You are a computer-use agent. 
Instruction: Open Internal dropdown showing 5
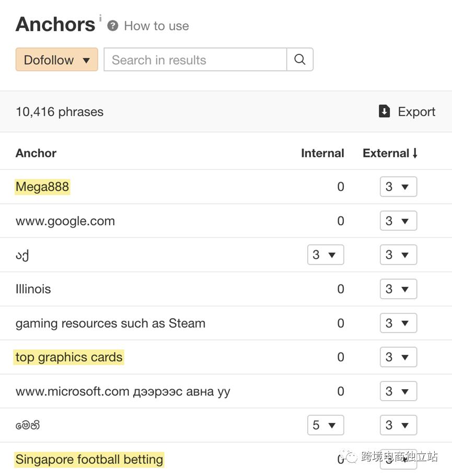click(x=325, y=425)
